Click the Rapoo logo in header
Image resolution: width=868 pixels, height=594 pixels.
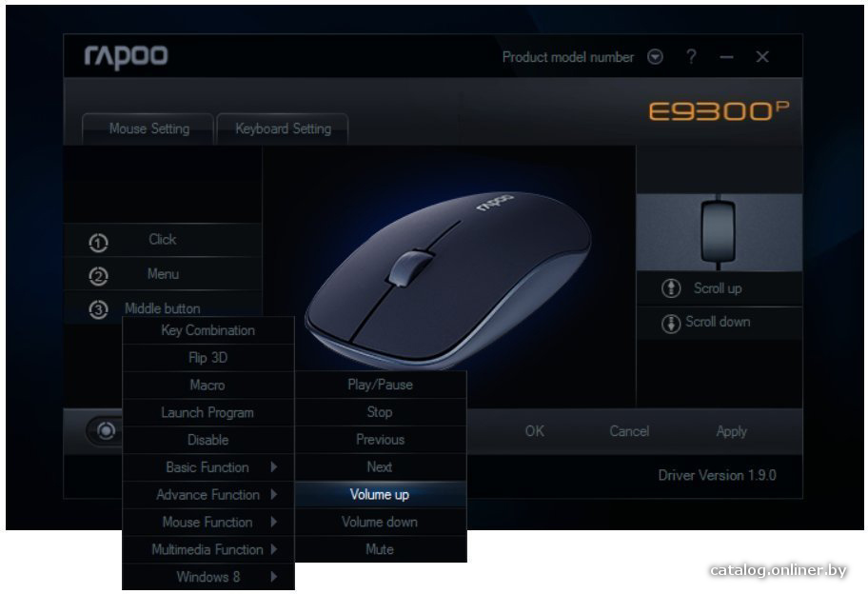(x=126, y=56)
